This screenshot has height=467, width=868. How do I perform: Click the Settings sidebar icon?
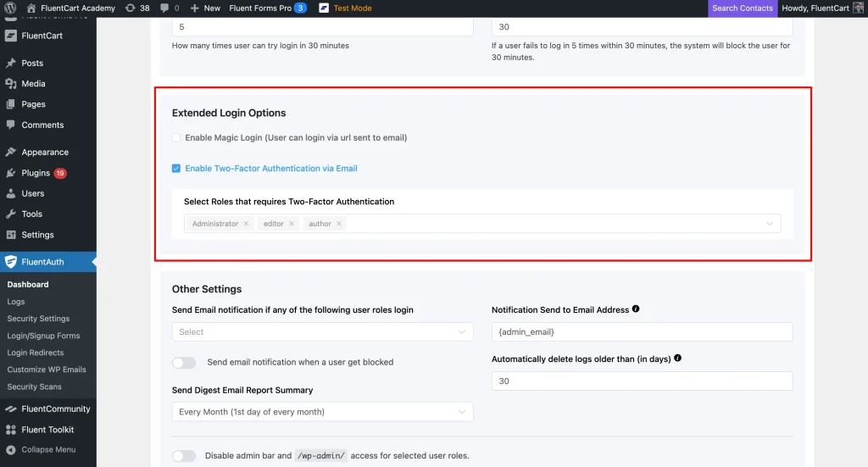pos(10,235)
